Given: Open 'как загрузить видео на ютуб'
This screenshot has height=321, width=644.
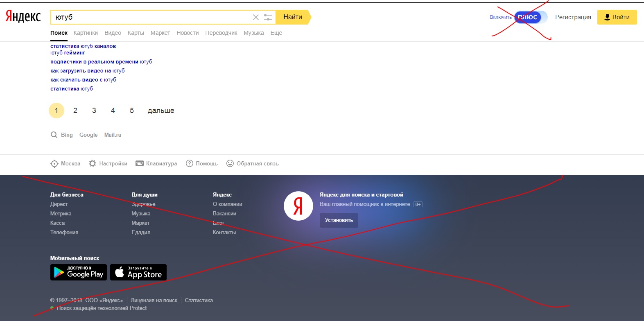Looking at the screenshot, I should (88, 70).
